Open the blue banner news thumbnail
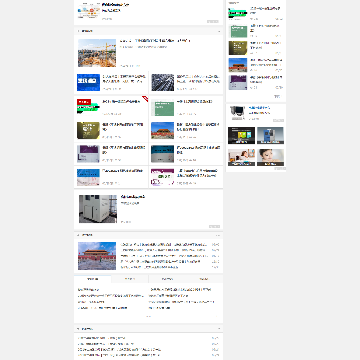 (88, 82)
